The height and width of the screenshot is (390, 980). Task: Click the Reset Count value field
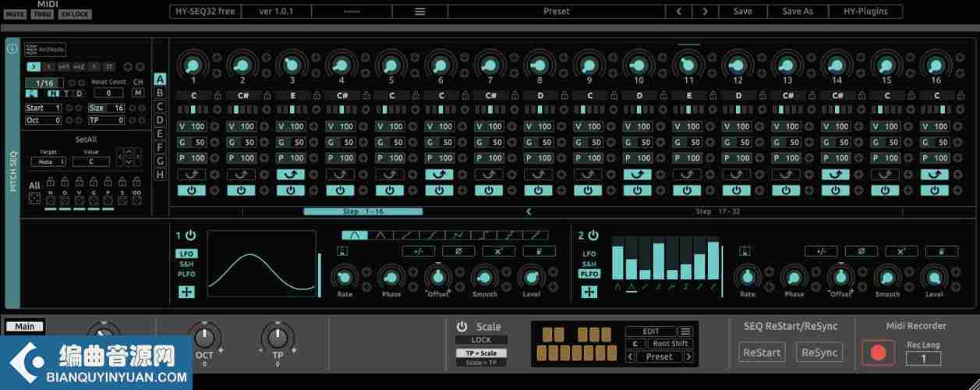tap(108, 93)
